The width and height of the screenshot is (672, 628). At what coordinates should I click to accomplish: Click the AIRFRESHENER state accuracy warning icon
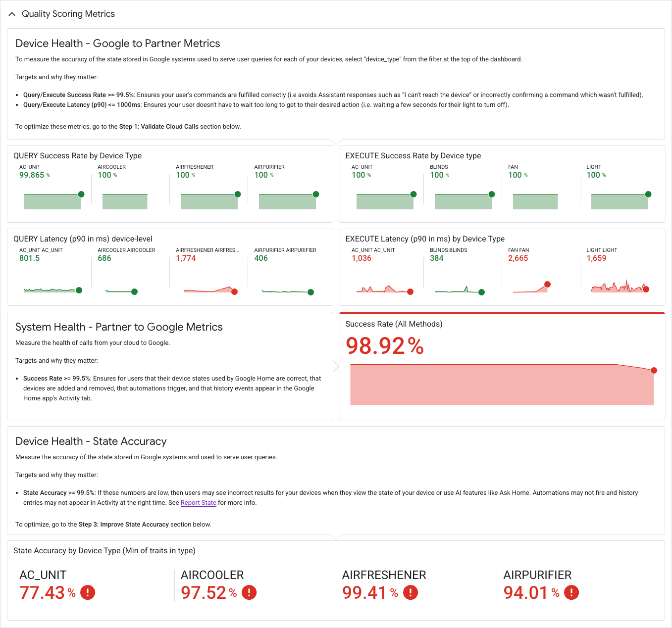[x=411, y=592]
